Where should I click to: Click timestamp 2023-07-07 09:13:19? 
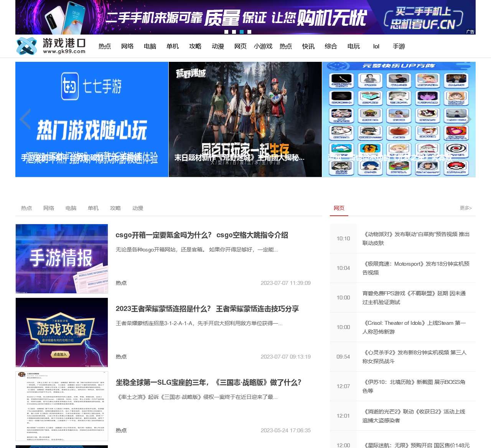tap(286, 357)
